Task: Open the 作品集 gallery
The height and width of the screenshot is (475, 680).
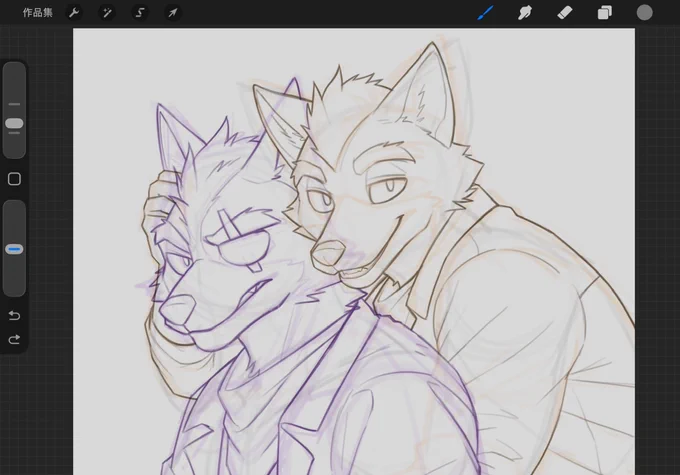Action: point(38,13)
